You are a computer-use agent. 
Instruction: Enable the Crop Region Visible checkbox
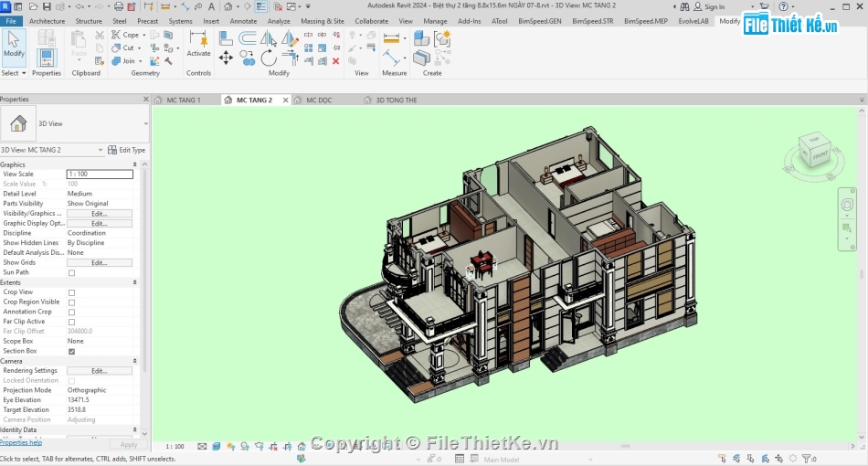tap(71, 302)
